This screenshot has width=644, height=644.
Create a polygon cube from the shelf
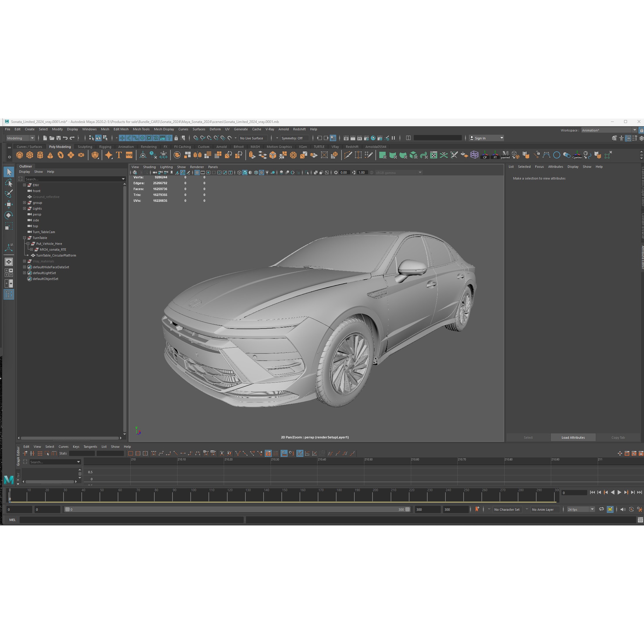coord(30,155)
